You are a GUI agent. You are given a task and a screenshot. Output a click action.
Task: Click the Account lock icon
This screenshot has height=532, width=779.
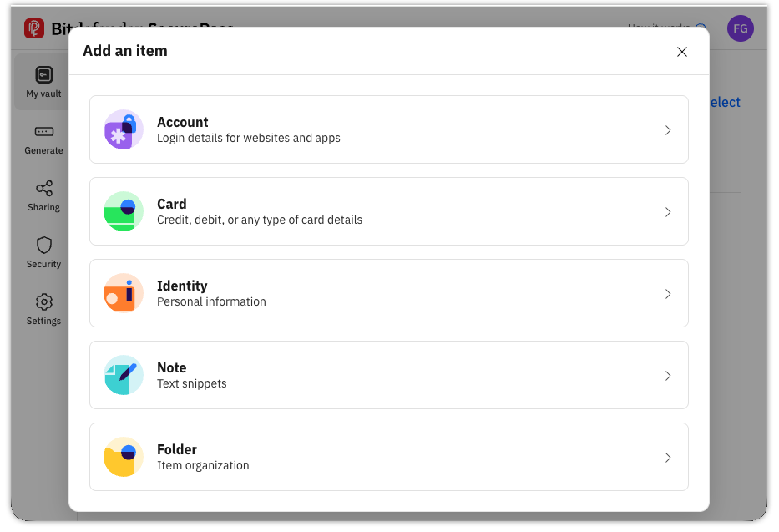[x=124, y=129]
